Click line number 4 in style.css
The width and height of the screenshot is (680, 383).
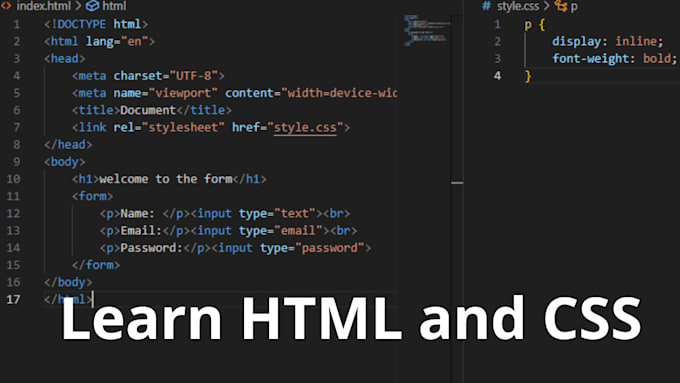coord(497,76)
